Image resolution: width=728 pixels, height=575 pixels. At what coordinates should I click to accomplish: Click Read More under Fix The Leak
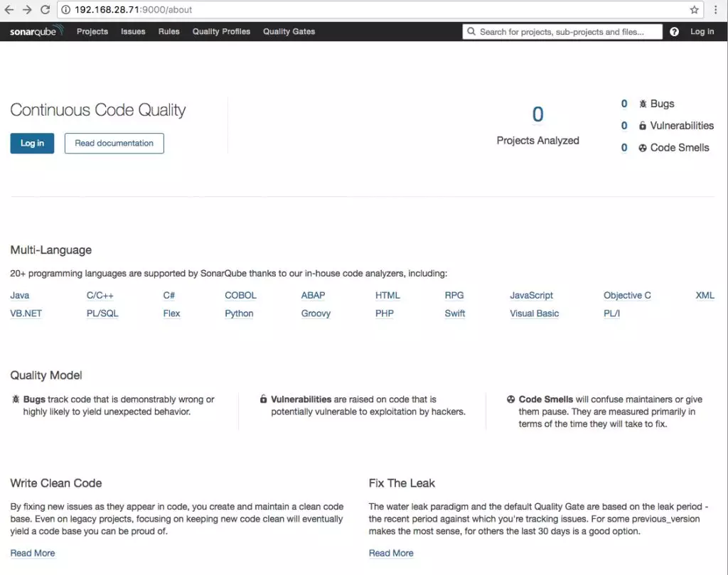pyautogui.click(x=391, y=553)
